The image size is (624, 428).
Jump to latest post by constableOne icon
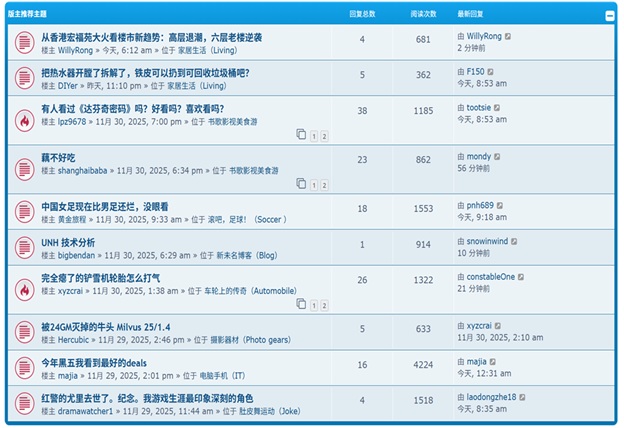point(521,277)
